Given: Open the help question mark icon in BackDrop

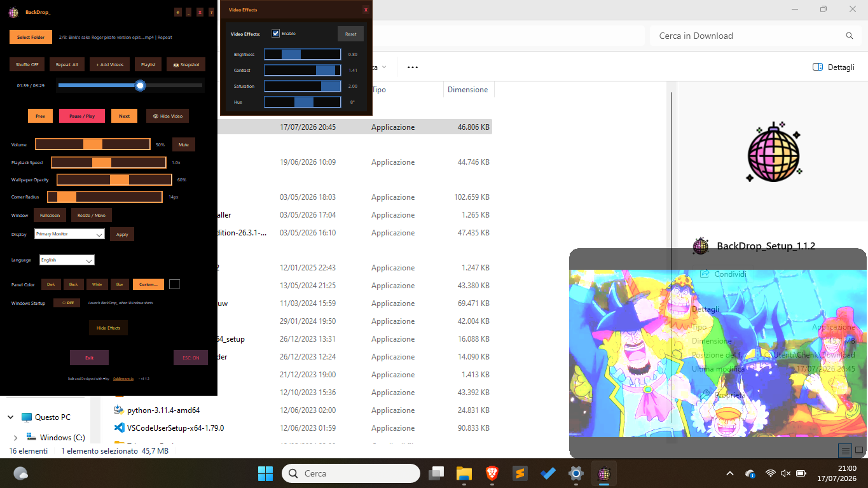Looking at the screenshot, I should [x=211, y=12].
